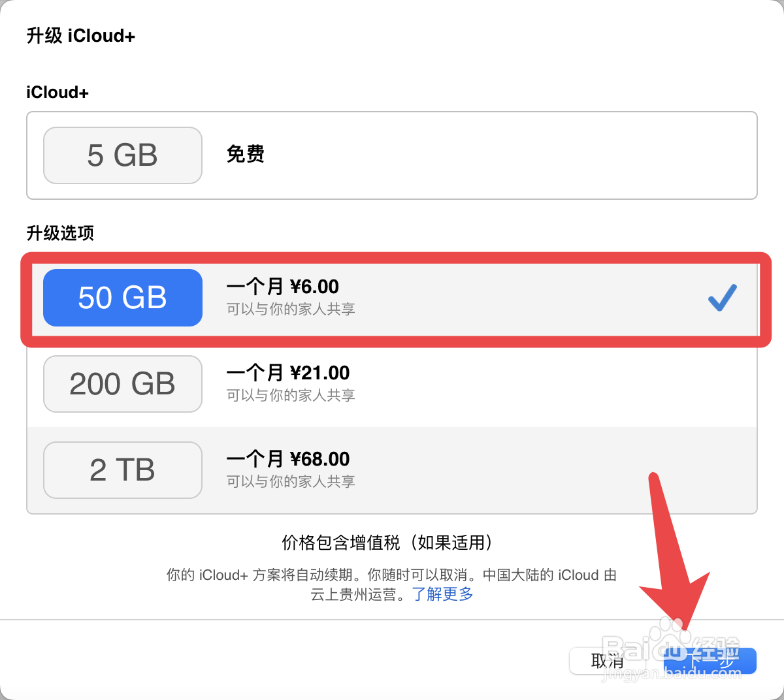Click the 5 GB free plan badge
The height and width of the screenshot is (700, 784).
(123, 155)
